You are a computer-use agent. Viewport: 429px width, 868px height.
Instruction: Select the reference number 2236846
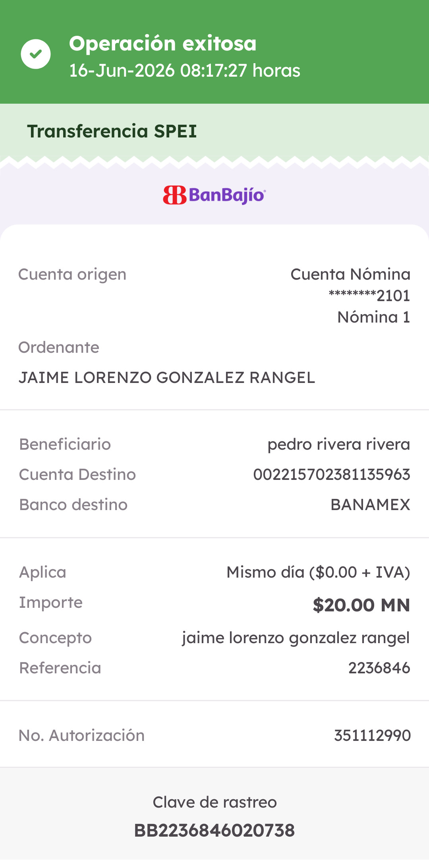click(x=379, y=668)
